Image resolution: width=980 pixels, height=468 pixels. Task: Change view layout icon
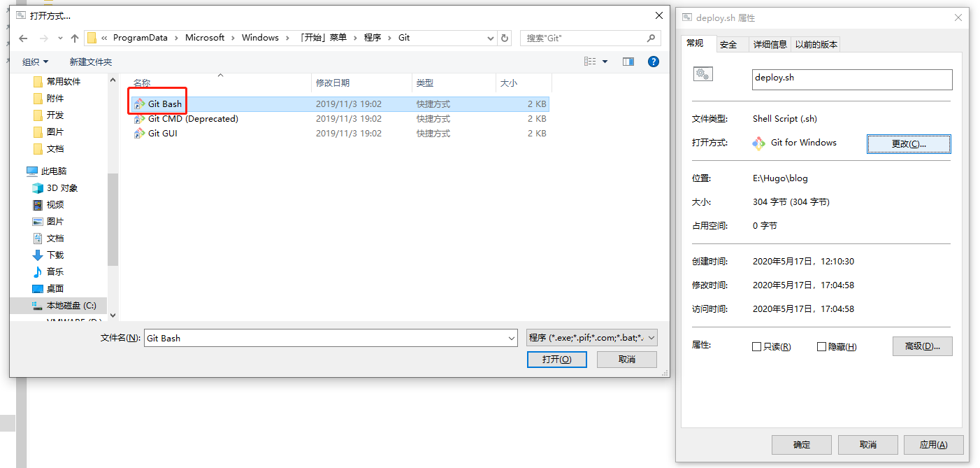coord(590,62)
